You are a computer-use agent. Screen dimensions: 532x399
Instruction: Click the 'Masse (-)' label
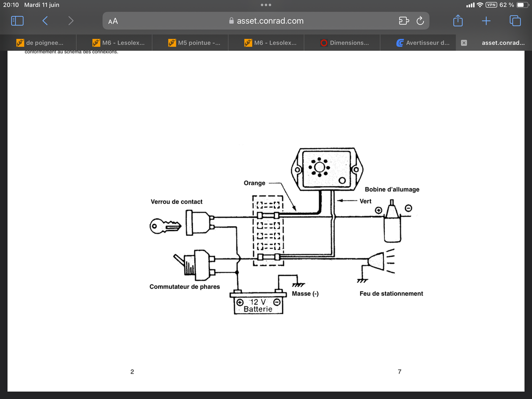click(x=305, y=293)
